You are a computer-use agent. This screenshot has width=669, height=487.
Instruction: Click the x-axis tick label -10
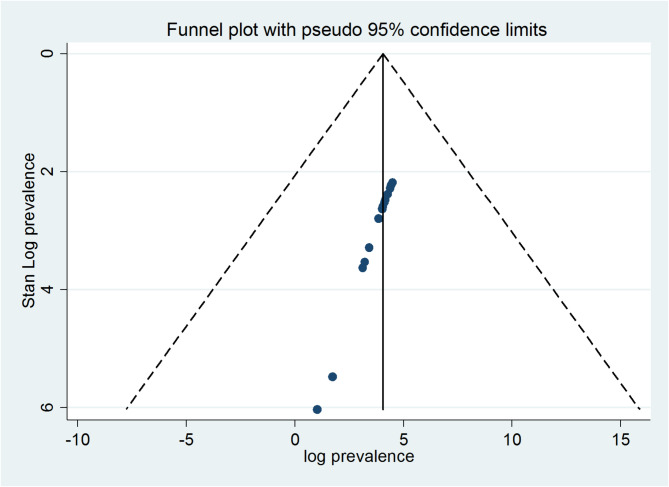point(77,438)
